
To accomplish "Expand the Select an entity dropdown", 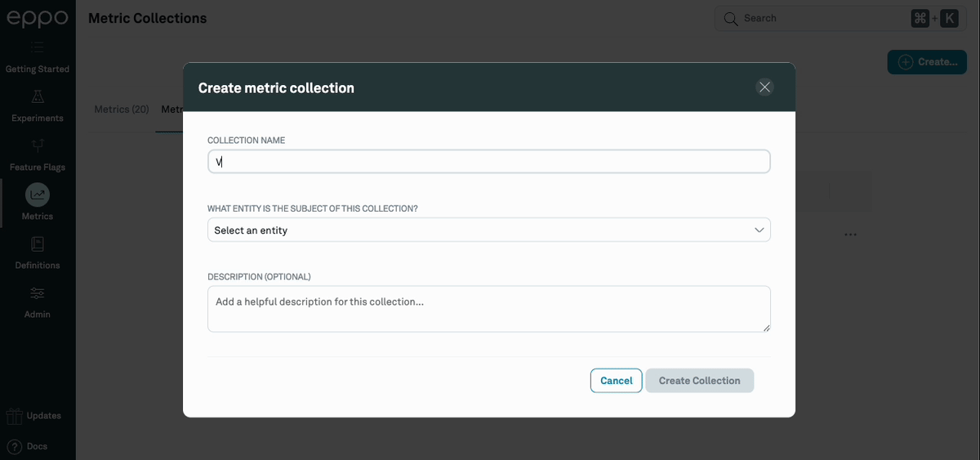I will [x=488, y=230].
